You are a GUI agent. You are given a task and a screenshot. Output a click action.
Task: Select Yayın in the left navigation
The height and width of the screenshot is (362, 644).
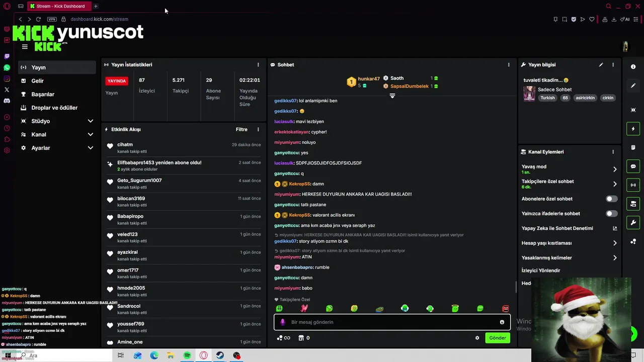pyautogui.click(x=57, y=67)
